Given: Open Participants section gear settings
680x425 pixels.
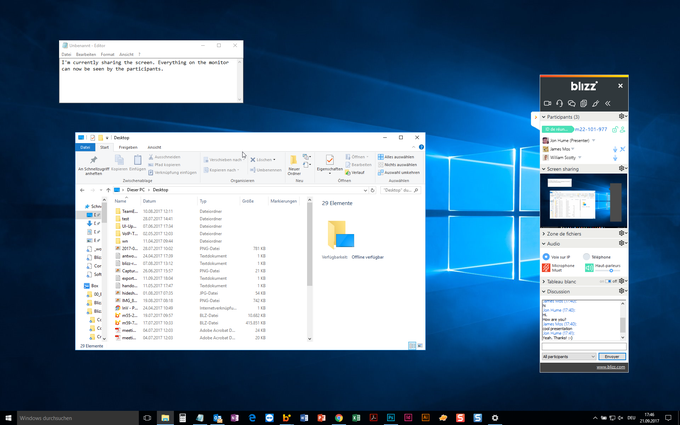Looking at the screenshot, I should click(622, 117).
